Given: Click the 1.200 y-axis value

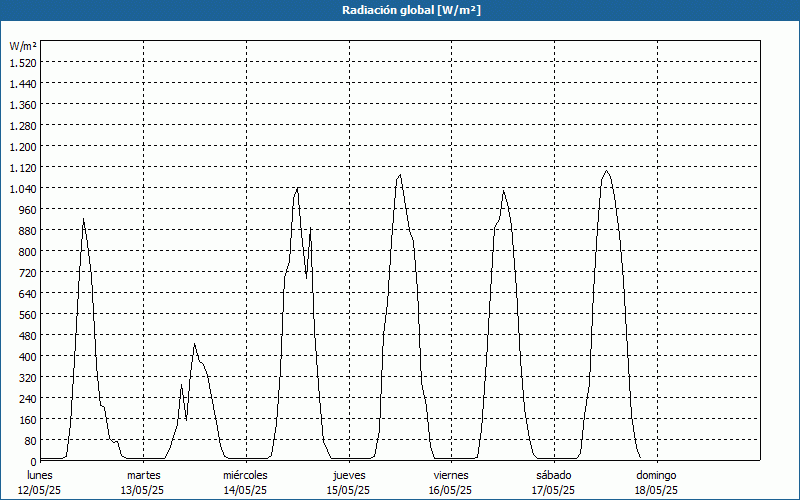Looking at the screenshot, I should tap(23, 147).
